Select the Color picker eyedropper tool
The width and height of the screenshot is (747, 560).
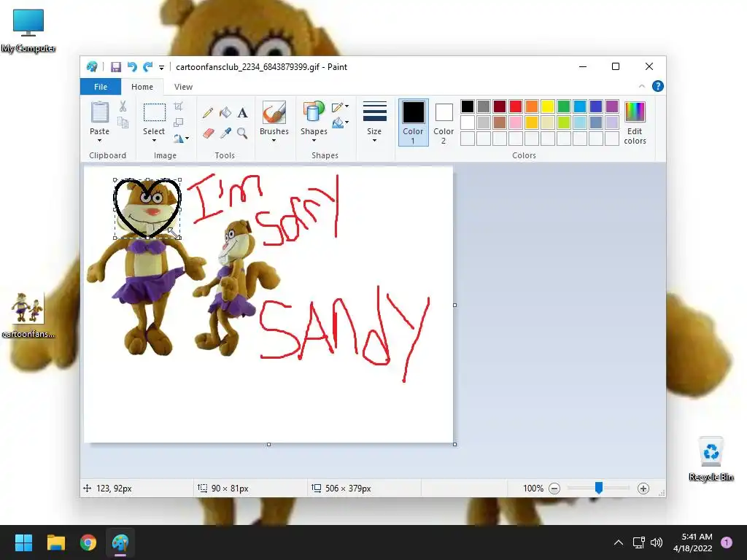coord(225,133)
